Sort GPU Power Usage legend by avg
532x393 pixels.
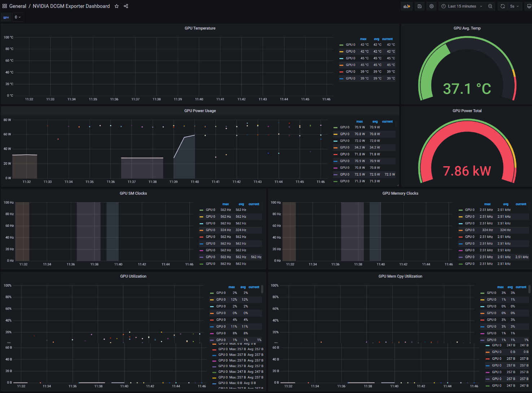click(x=375, y=122)
